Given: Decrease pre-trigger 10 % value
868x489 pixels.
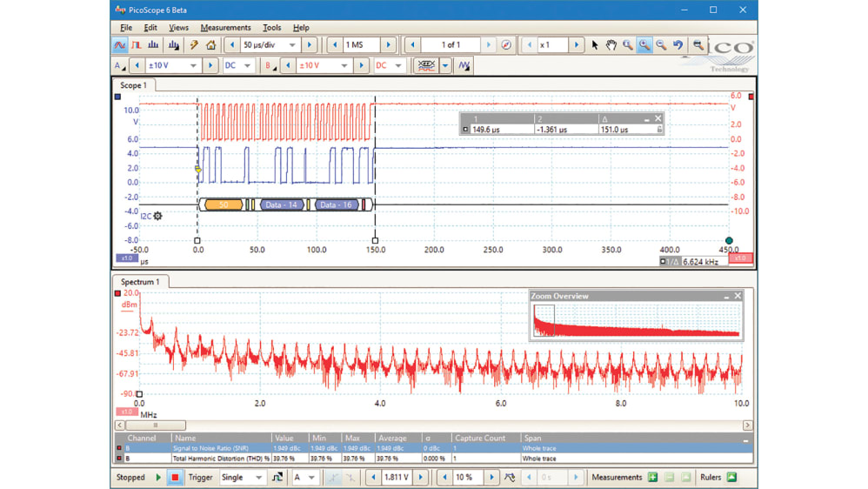Looking at the screenshot, I should click(x=444, y=478).
